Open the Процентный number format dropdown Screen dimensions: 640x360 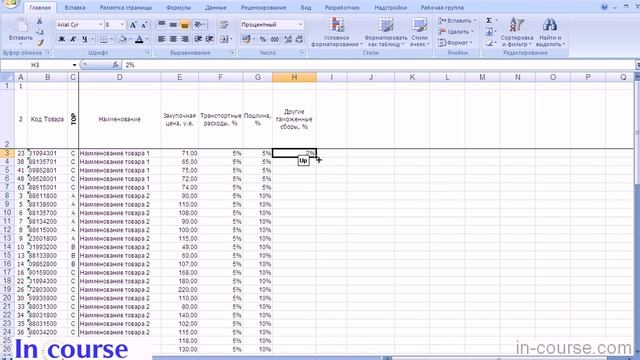click(x=300, y=24)
